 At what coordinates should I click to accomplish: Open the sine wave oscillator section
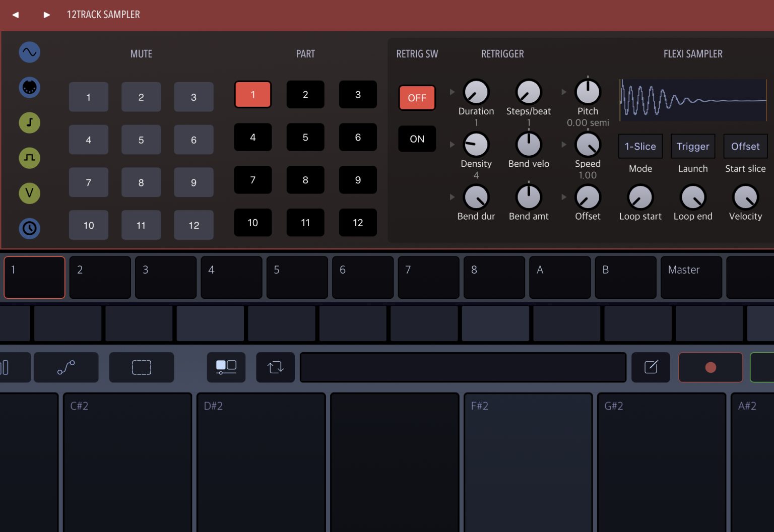pos(30,52)
